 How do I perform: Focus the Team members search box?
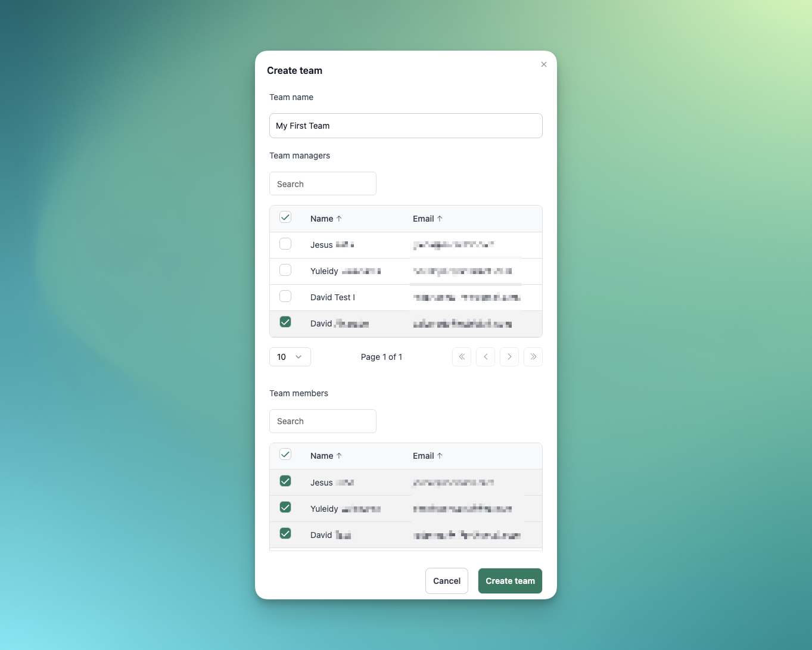323,421
